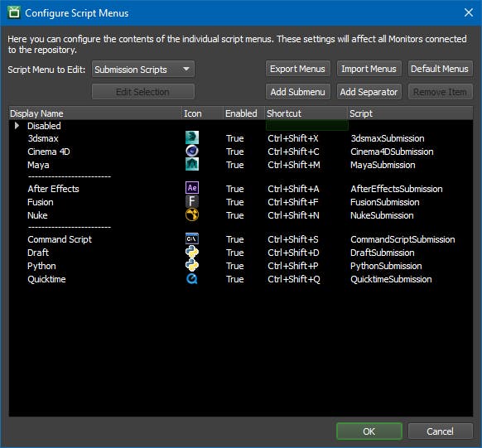Viewport: 482px width, 448px height.
Task: Click the Fusion F icon
Action: [x=192, y=201]
